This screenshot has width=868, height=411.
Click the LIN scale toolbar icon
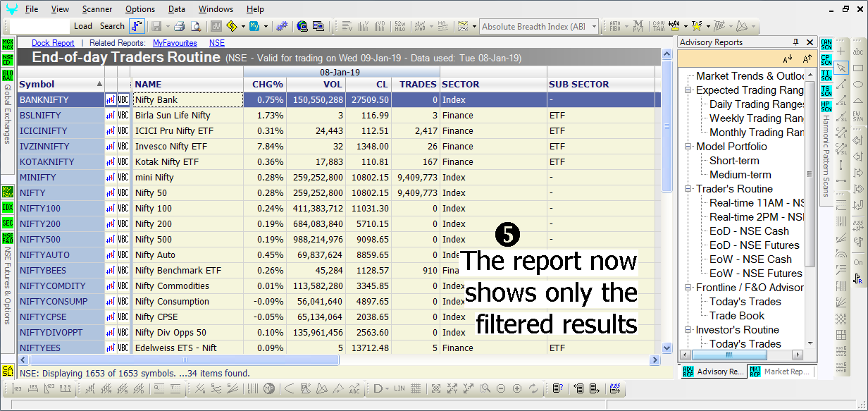[x=399, y=388]
